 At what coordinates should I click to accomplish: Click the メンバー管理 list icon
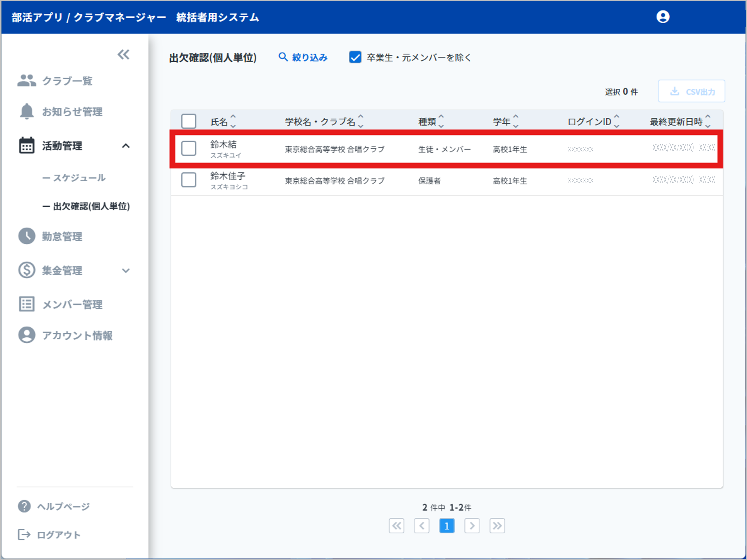[x=27, y=304]
